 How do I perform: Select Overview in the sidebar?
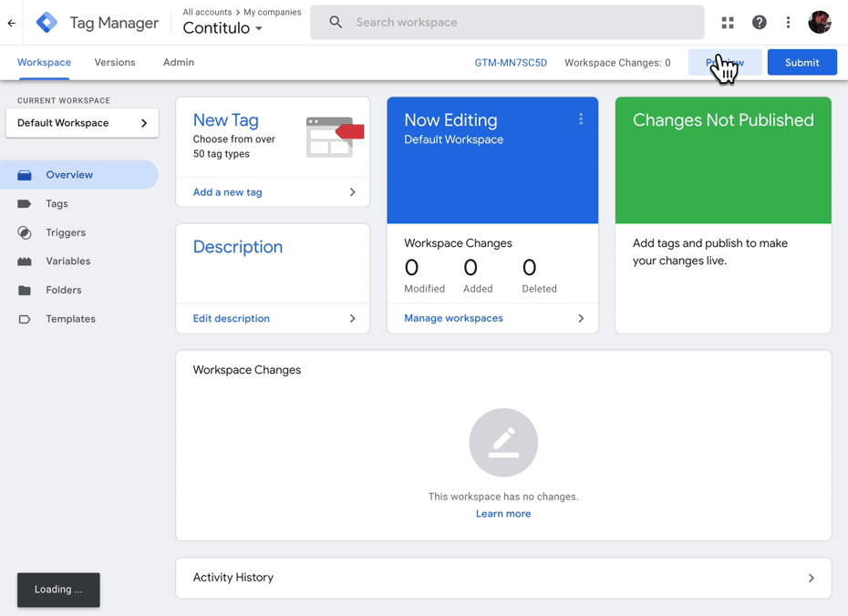(x=79, y=175)
